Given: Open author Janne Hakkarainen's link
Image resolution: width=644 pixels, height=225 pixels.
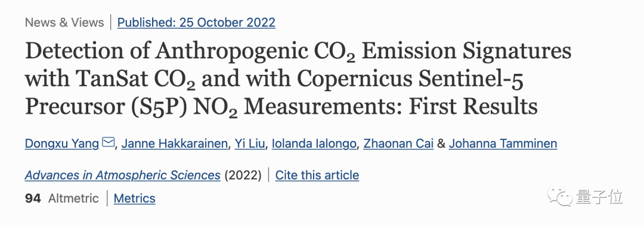Looking at the screenshot, I should coord(175,143).
